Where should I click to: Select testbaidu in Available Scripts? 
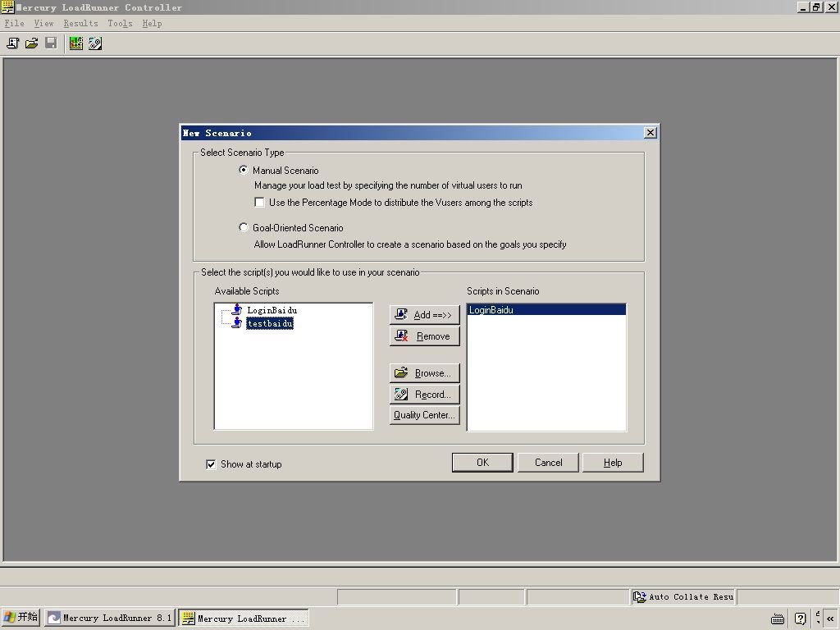[x=270, y=323]
